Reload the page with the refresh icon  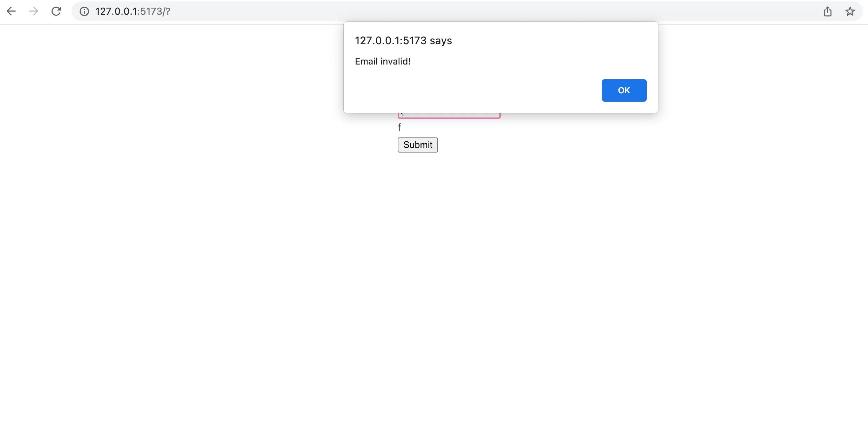pos(56,11)
